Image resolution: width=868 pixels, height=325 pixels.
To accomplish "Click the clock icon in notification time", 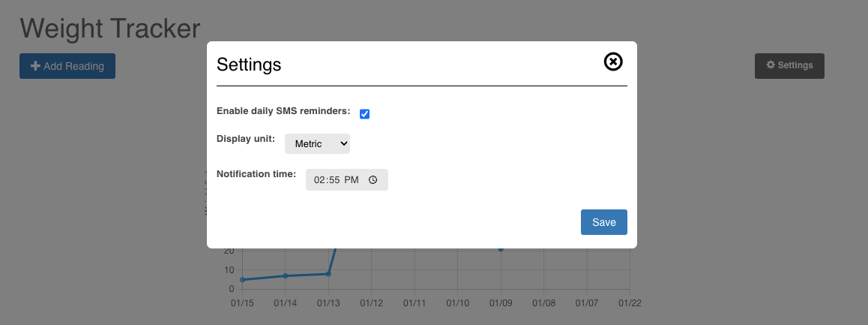I will click(x=373, y=180).
